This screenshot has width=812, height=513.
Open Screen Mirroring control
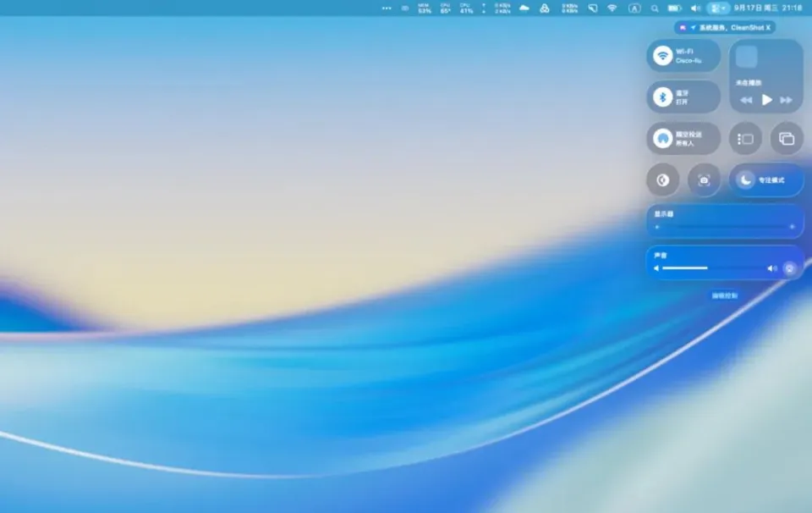[x=787, y=139]
